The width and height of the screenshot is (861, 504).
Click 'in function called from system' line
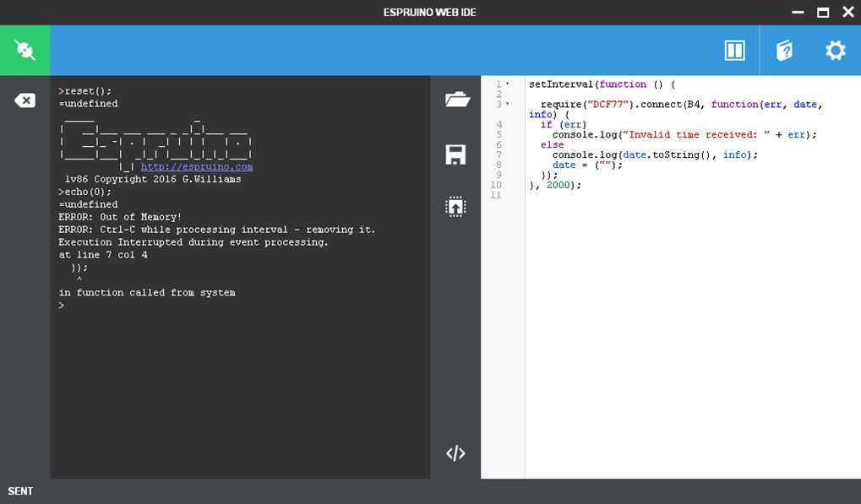click(147, 293)
